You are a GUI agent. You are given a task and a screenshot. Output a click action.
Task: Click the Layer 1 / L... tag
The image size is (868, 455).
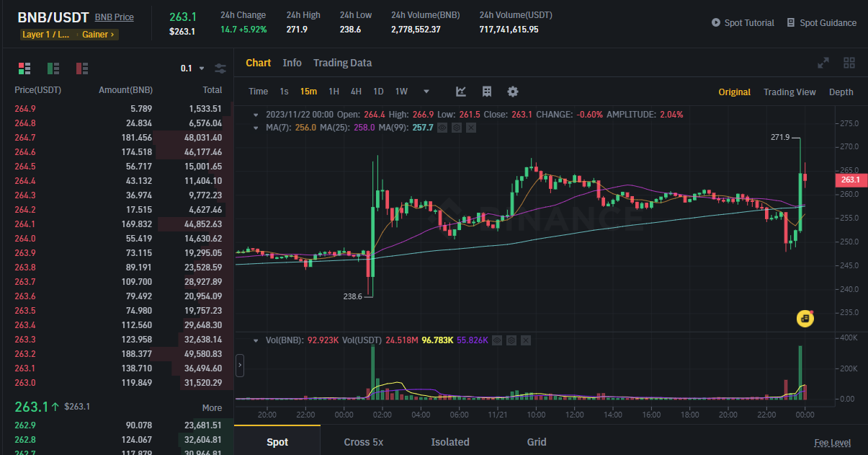(46, 35)
